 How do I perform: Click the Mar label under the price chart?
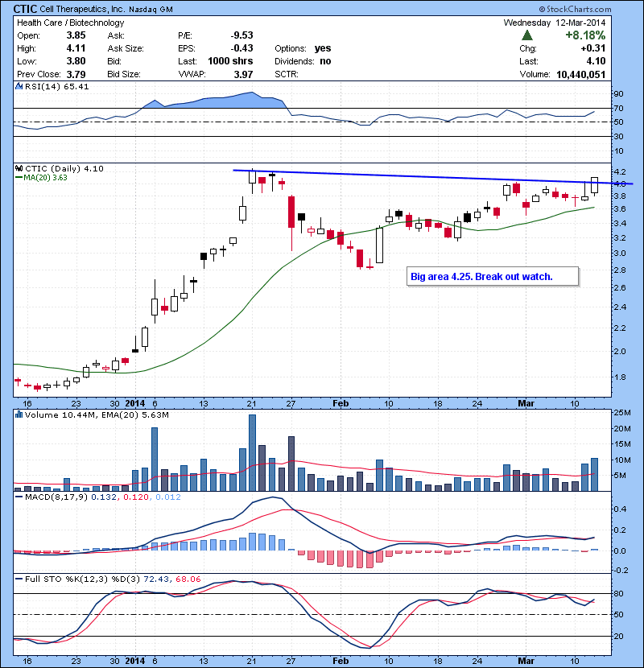(x=526, y=403)
